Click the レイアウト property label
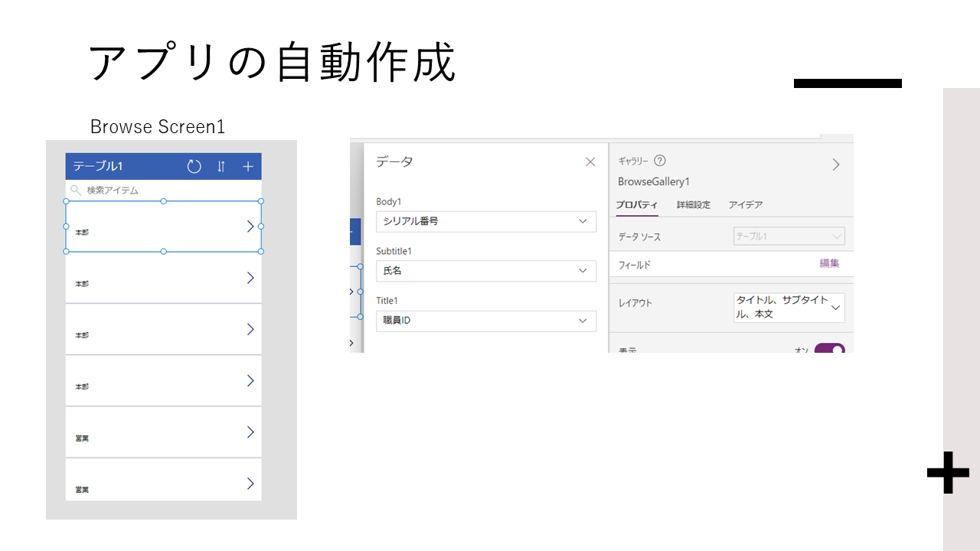980x551 pixels. click(635, 303)
